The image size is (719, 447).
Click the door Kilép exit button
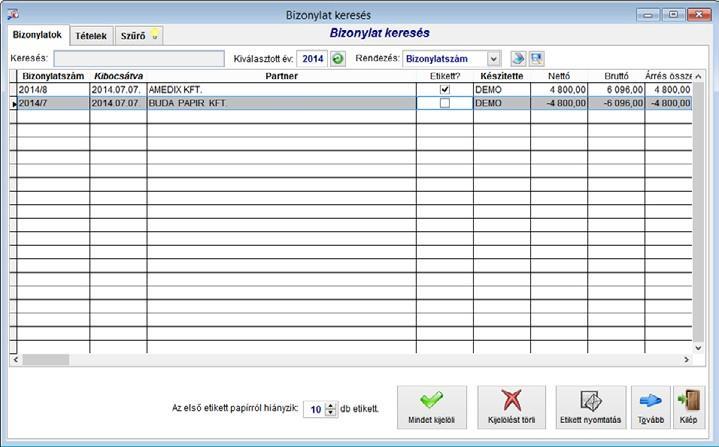(x=688, y=407)
